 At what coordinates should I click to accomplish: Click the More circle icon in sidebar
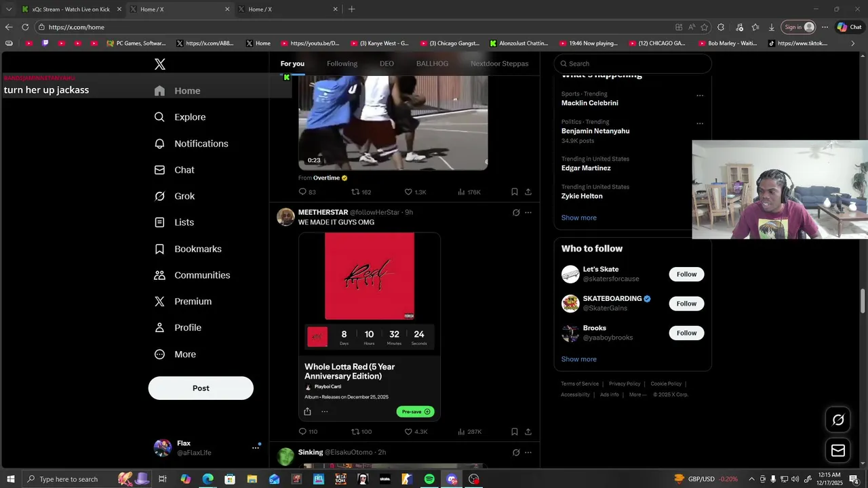coord(159,354)
